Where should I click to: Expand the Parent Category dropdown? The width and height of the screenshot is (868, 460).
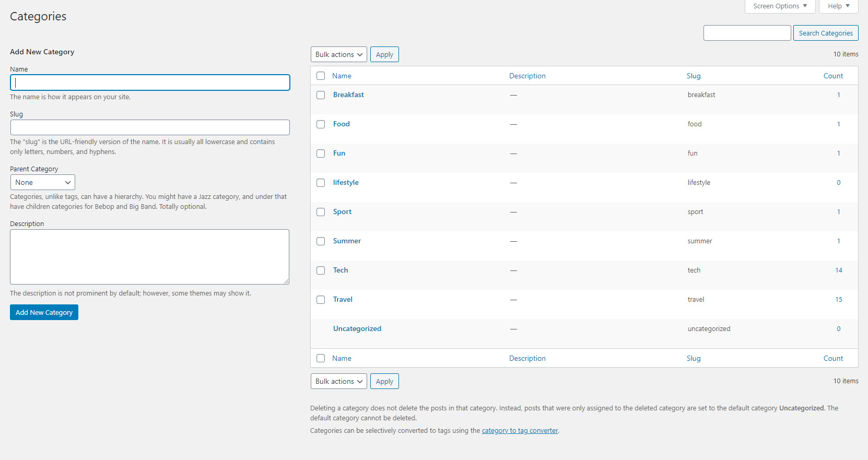pos(43,182)
